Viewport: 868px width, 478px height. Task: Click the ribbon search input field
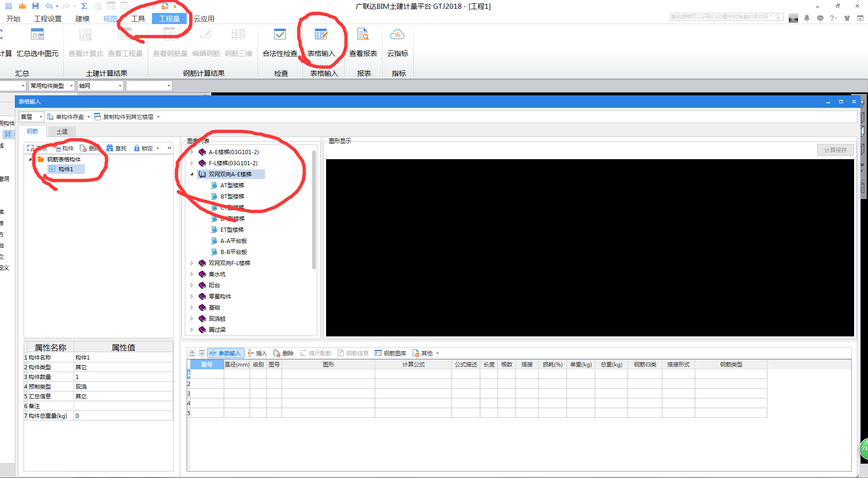(726, 17)
